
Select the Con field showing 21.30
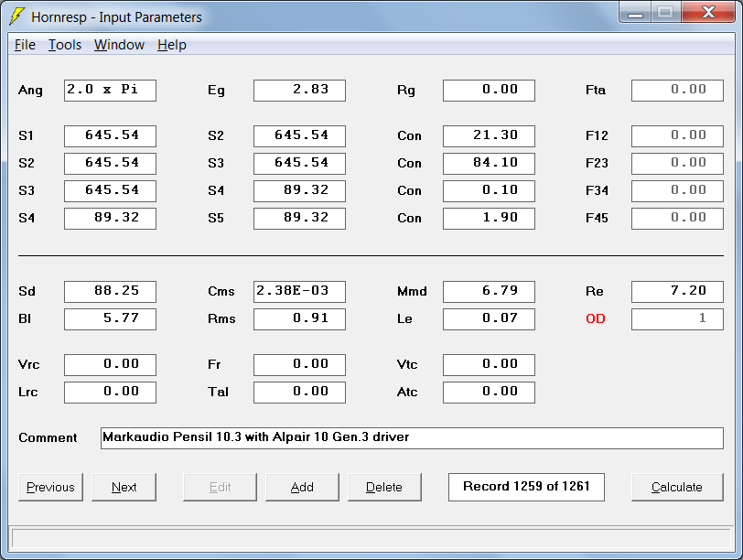coord(489,136)
